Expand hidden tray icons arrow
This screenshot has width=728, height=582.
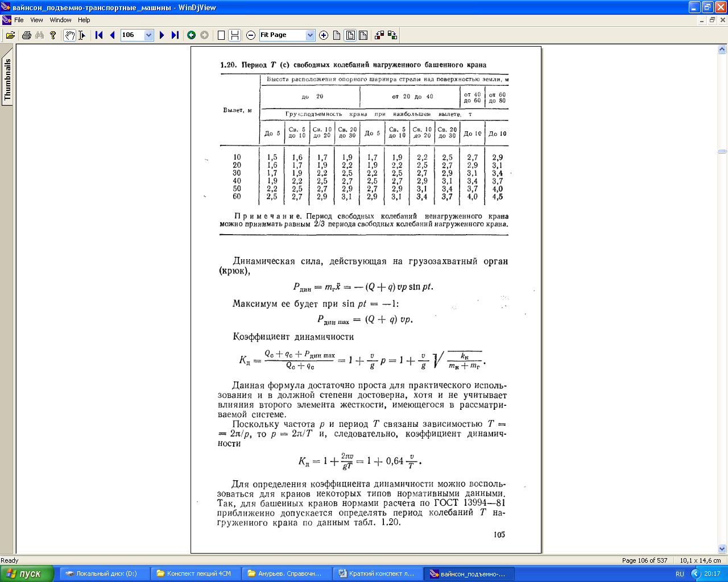pyautogui.click(x=696, y=574)
